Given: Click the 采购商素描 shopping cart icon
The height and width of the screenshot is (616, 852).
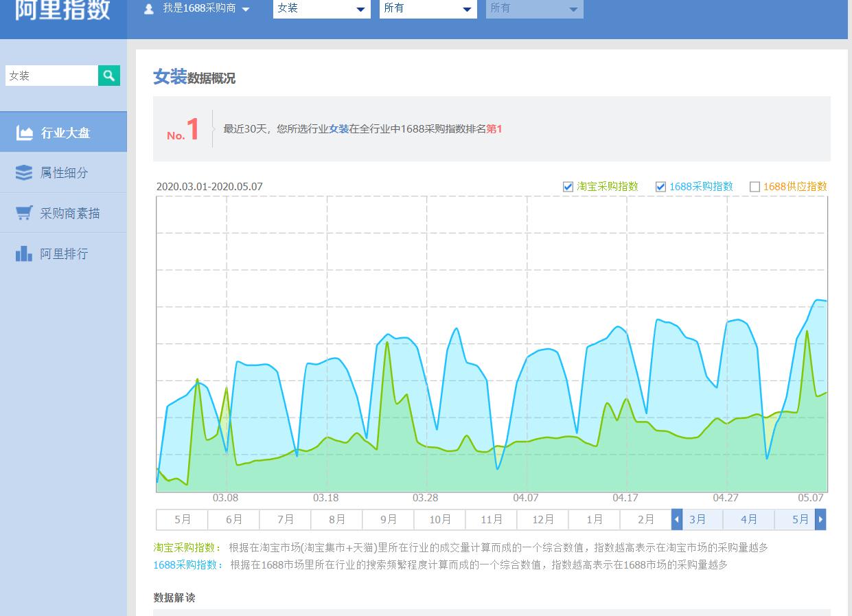Looking at the screenshot, I should (x=24, y=214).
